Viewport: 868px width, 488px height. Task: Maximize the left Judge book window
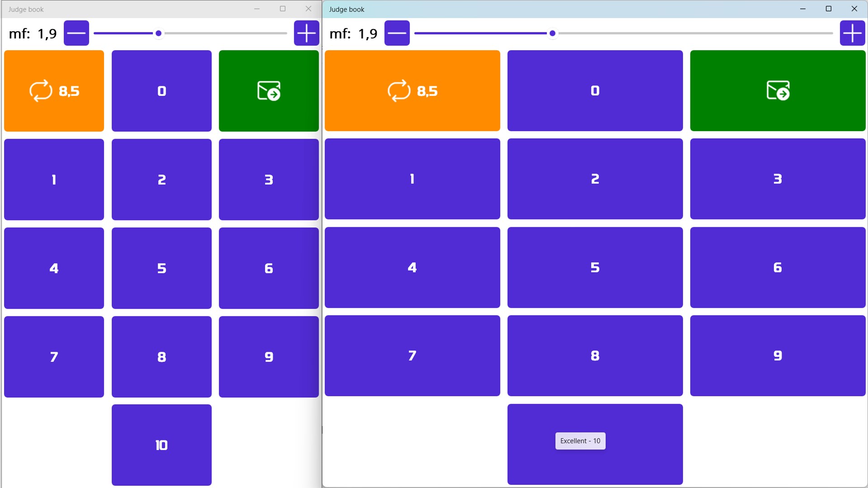click(x=283, y=9)
